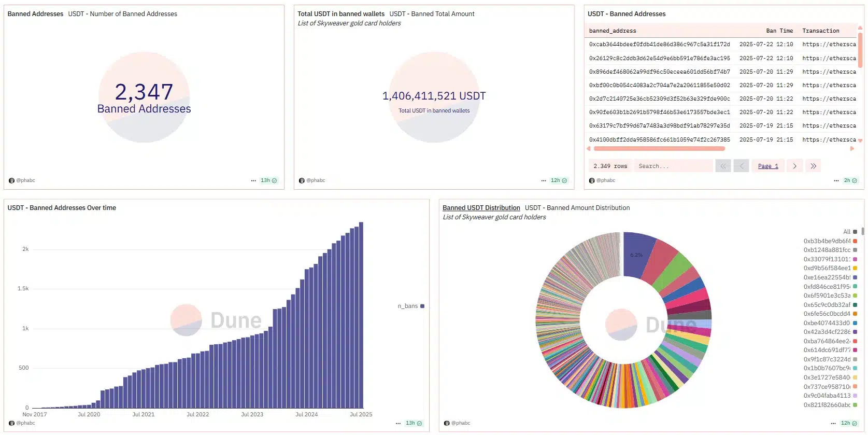This screenshot has width=868, height=435.
Task: Jump to last page of banned addresses table
Action: coord(813,166)
